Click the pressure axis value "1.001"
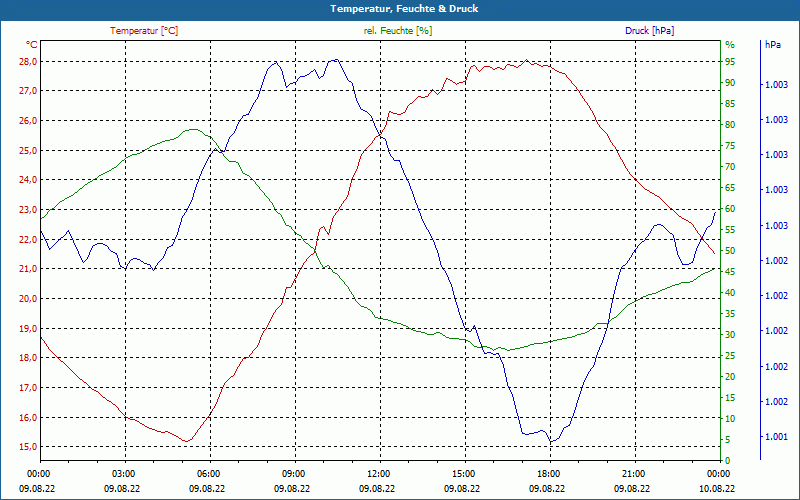 point(777,437)
